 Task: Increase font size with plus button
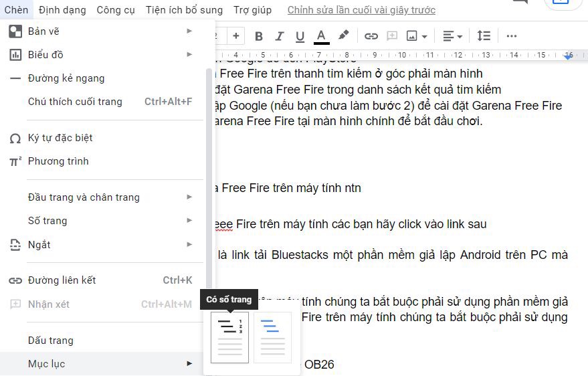click(x=236, y=36)
